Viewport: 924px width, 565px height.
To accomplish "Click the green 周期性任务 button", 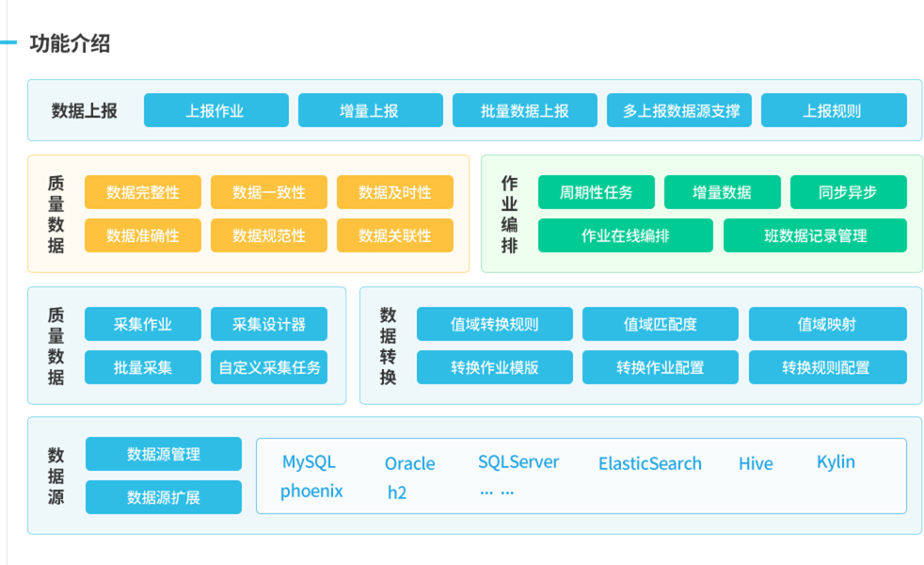I will tap(596, 192).
